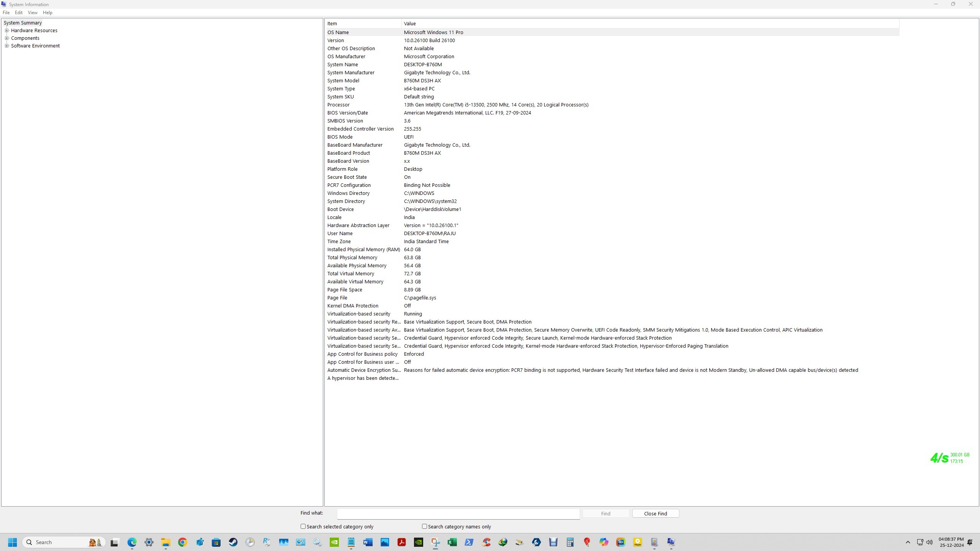Click the 'B760M DS3H AX' System Model value

coord(422,81)
